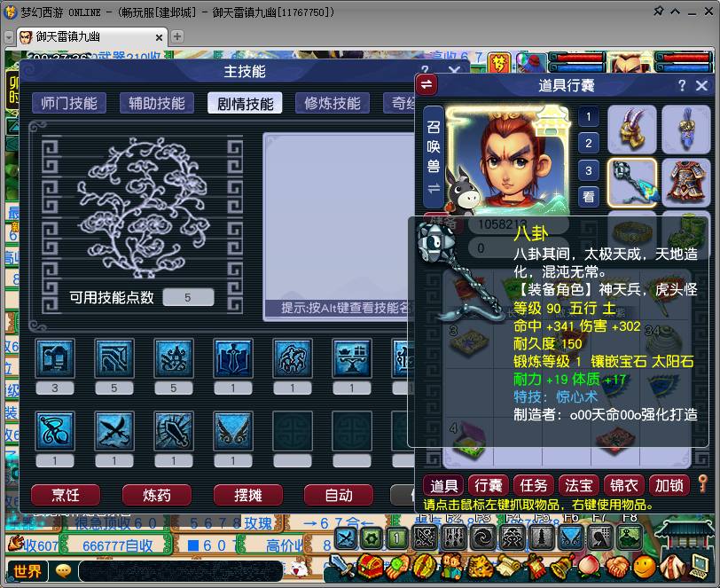Click the donkey pet thumbnail
This screenshot has width=720, height=588.
pos(463,192)
